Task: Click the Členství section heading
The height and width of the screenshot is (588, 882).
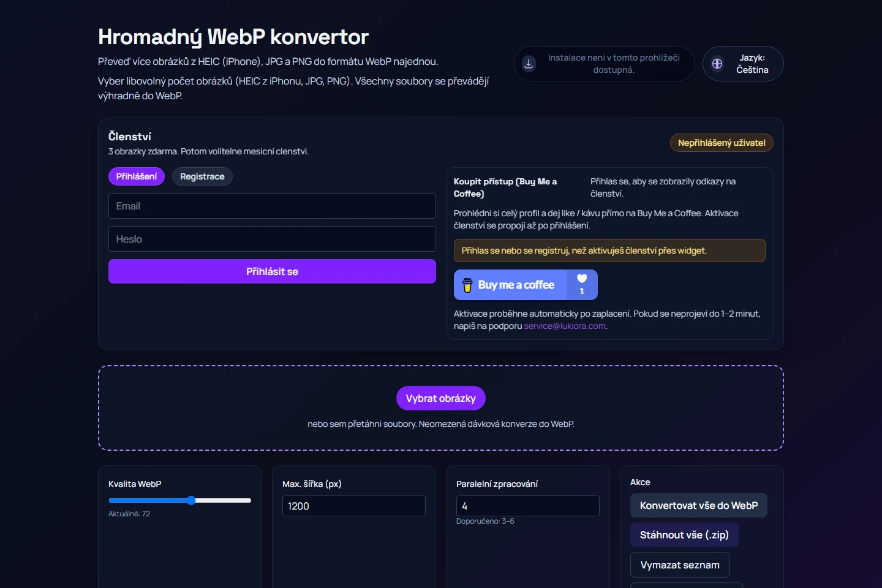Action: coord(130,136)
